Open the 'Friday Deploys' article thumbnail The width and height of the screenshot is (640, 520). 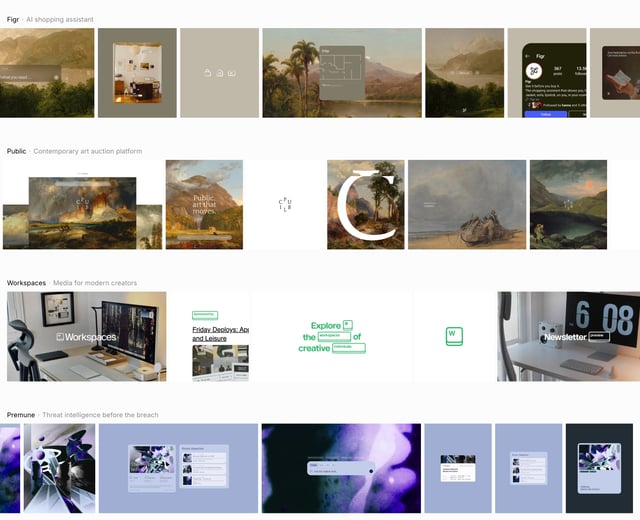click(210, 336)
